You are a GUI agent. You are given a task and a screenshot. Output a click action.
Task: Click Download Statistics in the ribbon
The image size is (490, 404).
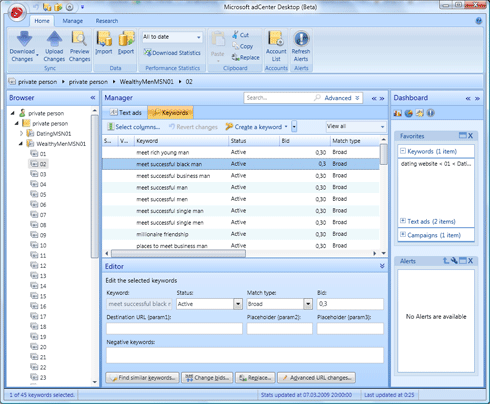172,53
